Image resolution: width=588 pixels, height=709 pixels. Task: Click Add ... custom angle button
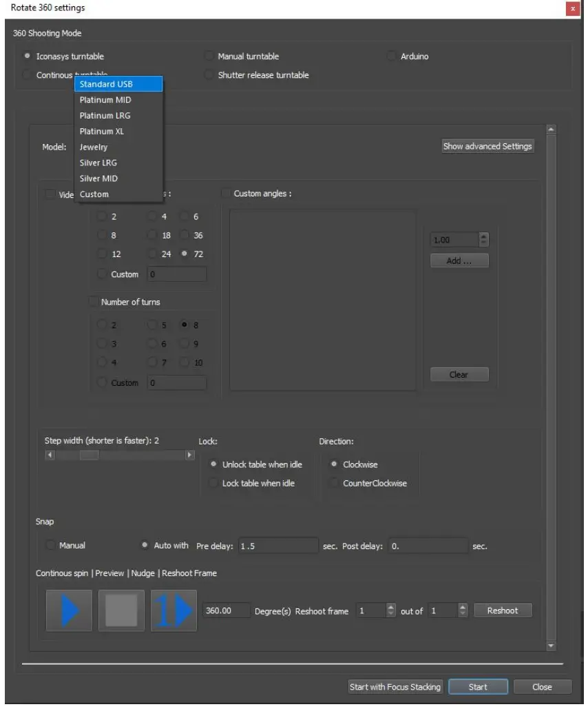[459, 261]
